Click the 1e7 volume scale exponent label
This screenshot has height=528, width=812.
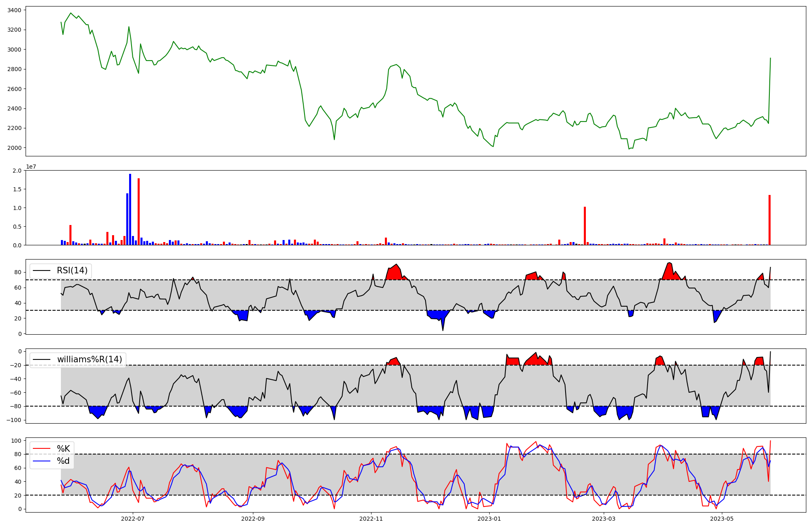(x=31, y=167)
